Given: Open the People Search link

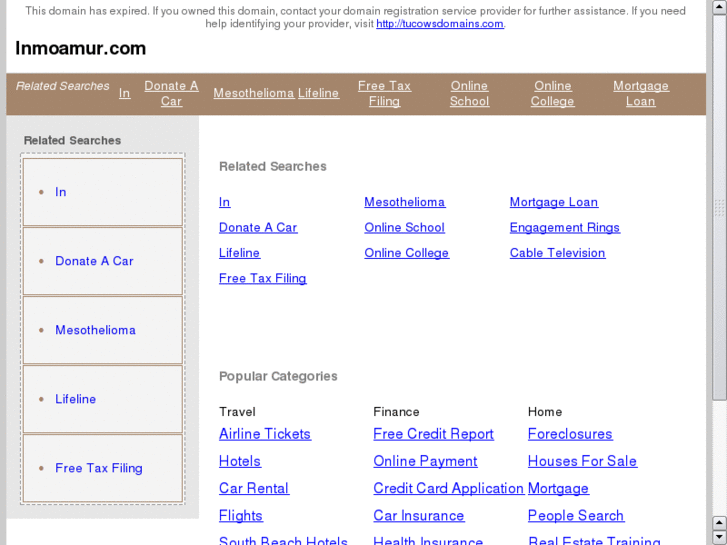Looking at the screenshot, I should point(576,516).
